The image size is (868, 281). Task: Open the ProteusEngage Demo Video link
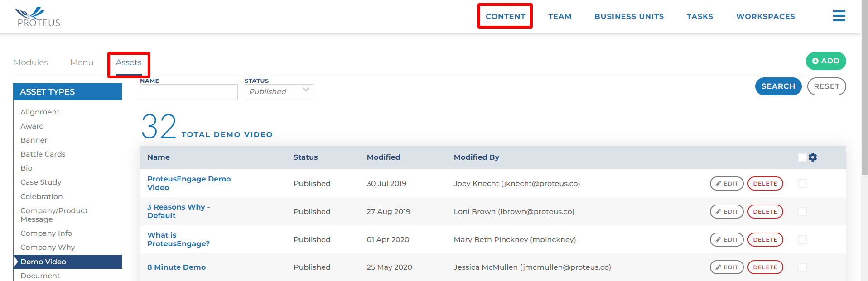click(189, 183)
